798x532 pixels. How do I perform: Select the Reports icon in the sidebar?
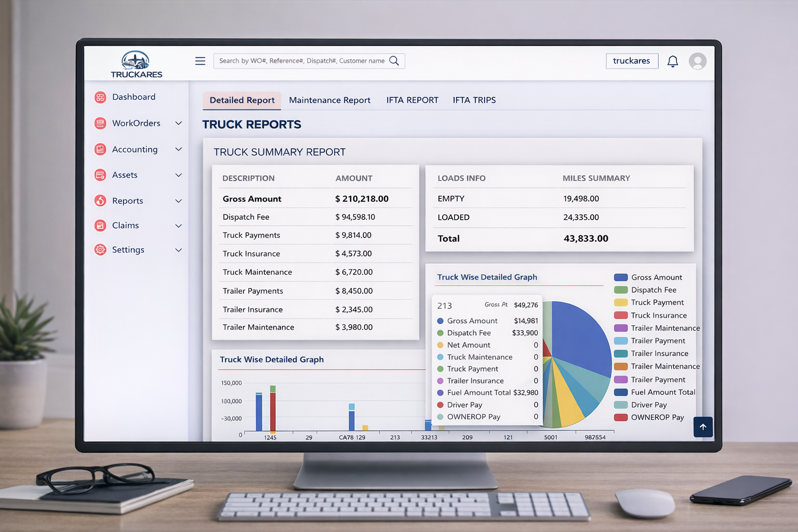(100, 201)
